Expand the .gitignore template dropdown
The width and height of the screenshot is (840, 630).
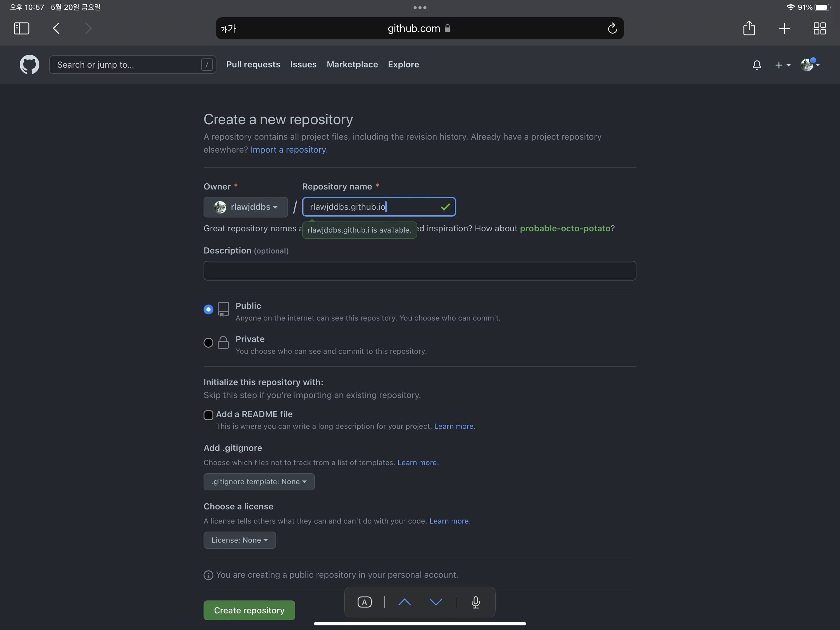coord(259,481)
